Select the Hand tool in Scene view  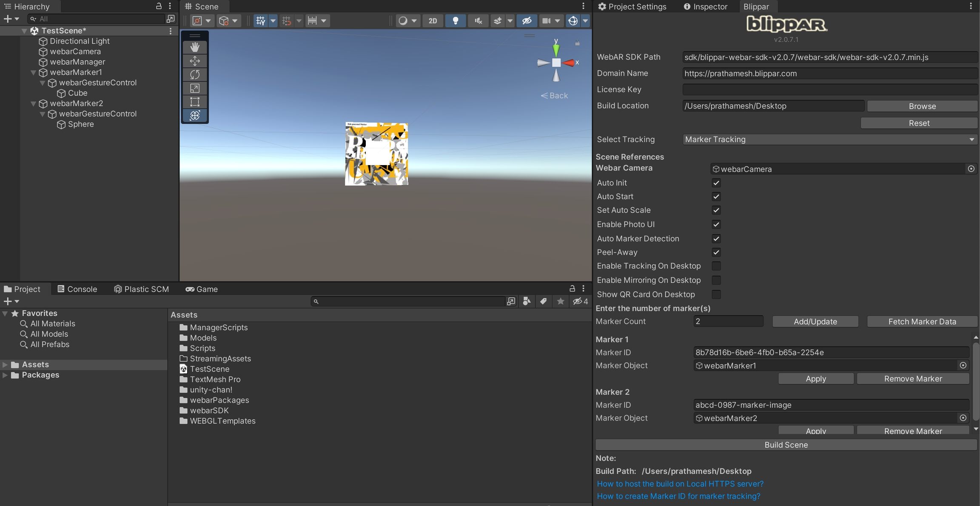click(x=195, y=47)
